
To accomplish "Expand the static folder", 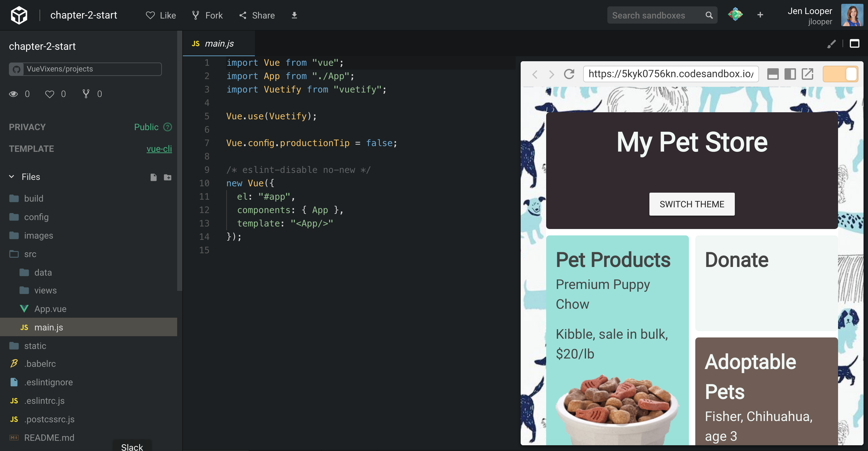I will click(89, 346).
